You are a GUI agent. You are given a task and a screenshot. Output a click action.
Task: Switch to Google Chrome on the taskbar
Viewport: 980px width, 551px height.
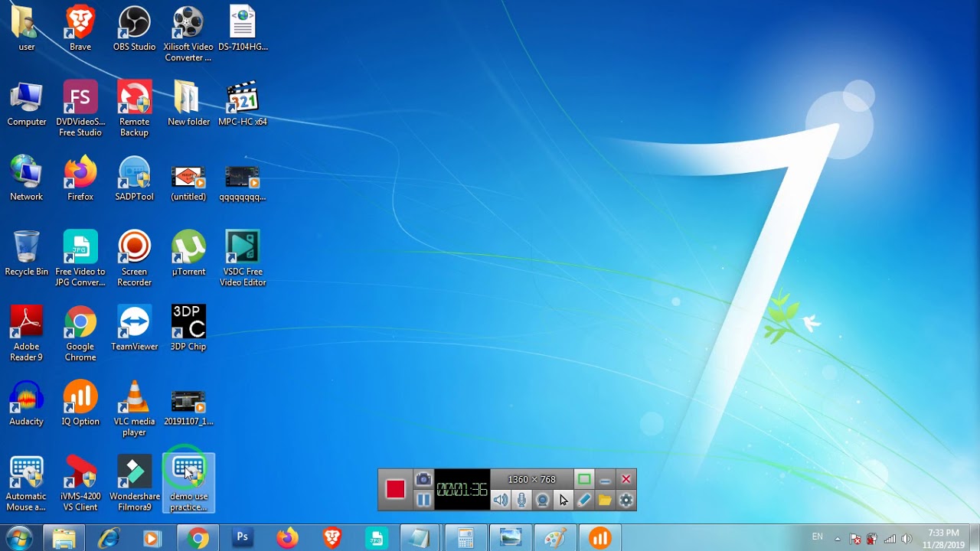198,538
